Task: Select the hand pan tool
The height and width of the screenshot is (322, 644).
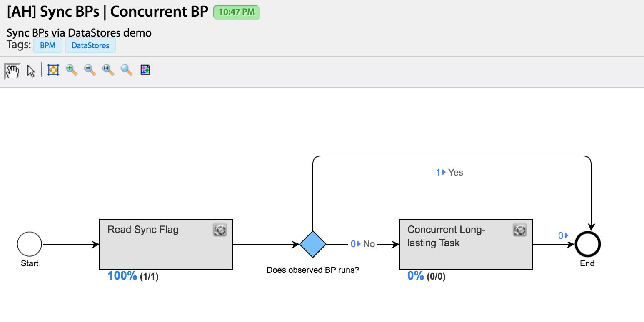Action: 12,71
